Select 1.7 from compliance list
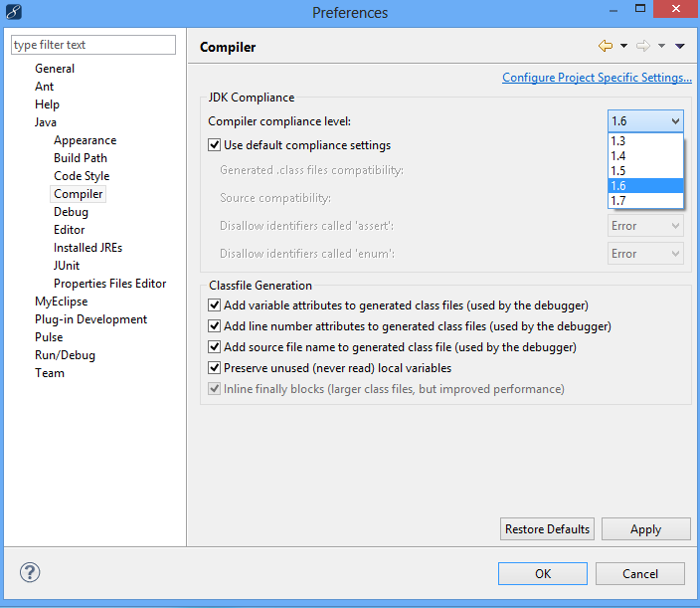The height and width of the screenshot is (608, 700). tap(645, 201)
